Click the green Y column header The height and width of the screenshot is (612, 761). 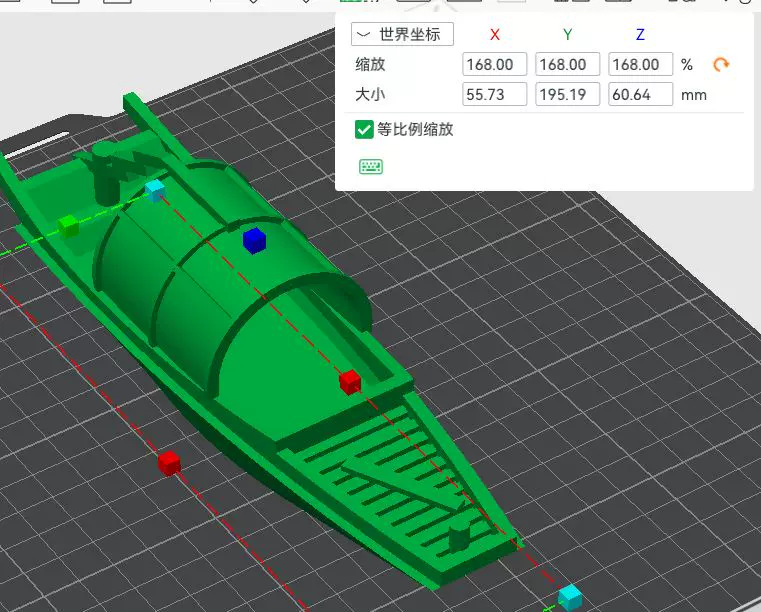point(567,34)
